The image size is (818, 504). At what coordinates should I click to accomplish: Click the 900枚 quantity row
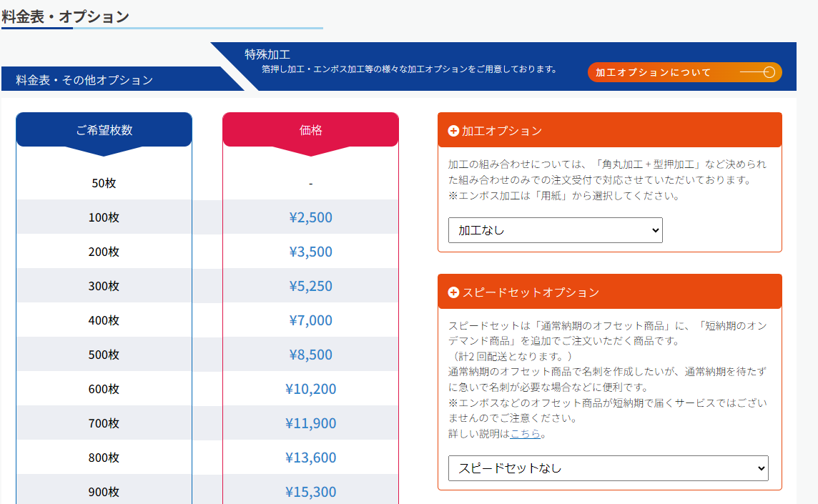coord(104,490)
